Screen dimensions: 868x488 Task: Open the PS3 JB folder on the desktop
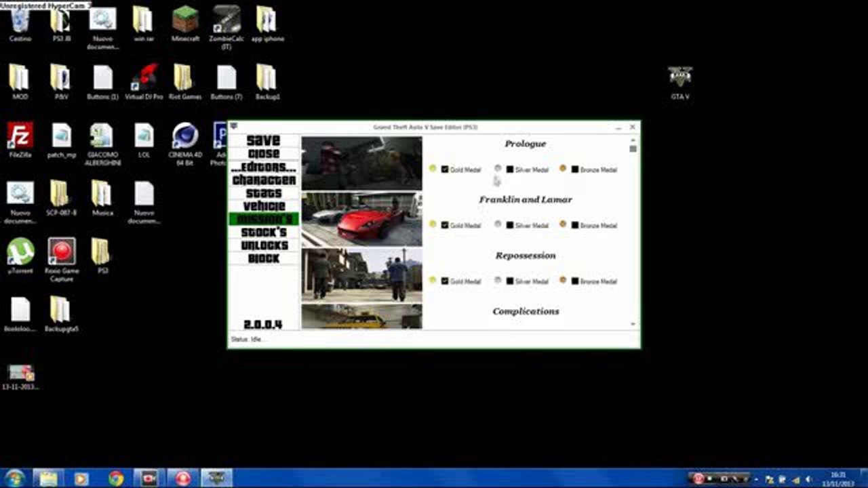pyautogui.click(x=61, y=24)
